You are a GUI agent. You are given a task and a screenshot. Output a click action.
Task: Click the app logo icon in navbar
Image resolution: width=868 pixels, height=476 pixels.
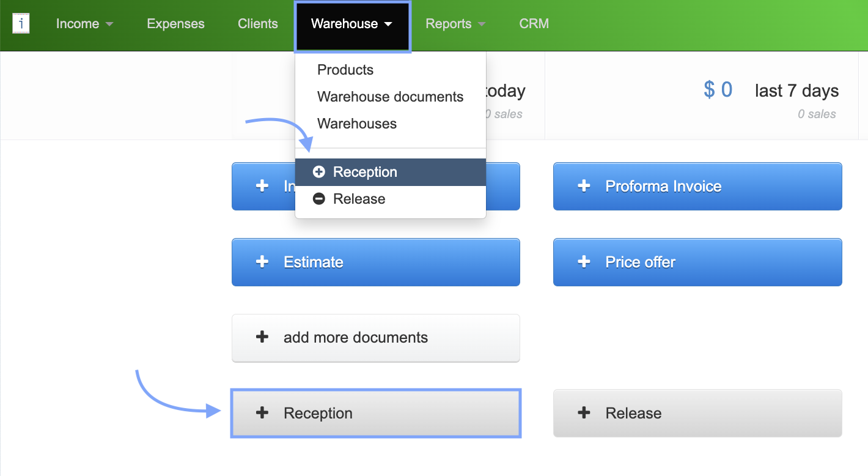(x=21, y=24)
